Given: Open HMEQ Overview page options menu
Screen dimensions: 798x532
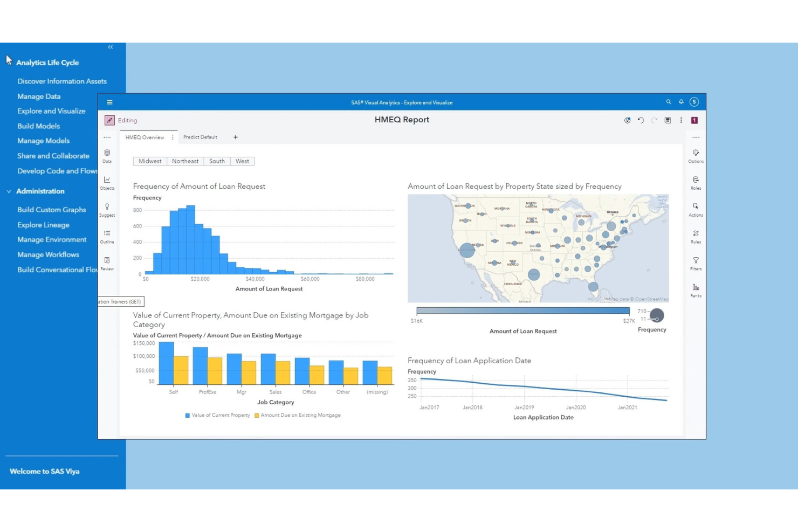Looking at the screenshot, I should pyautogui.click(x=173, y=137).
